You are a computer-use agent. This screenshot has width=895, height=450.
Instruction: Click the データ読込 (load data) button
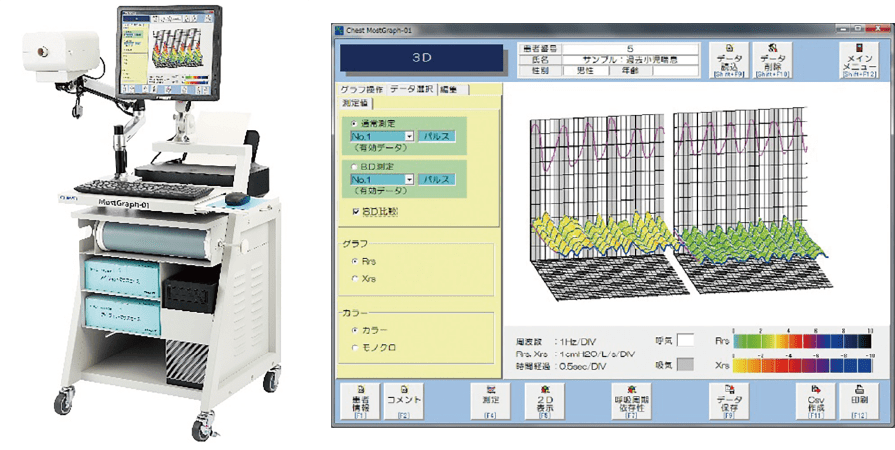click(730, 60)
